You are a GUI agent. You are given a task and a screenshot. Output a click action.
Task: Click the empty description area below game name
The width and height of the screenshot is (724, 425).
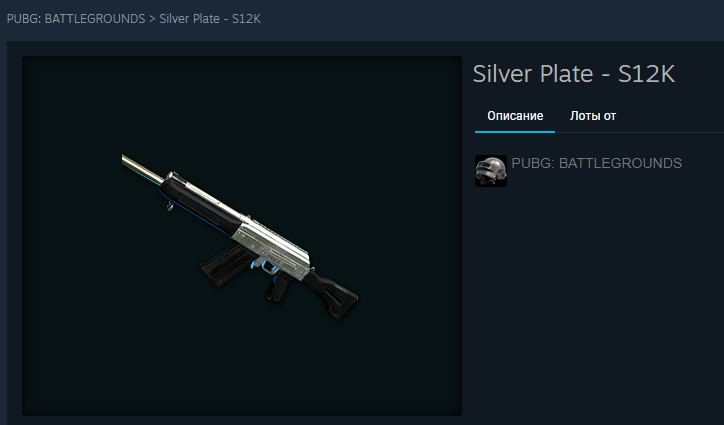596,300
